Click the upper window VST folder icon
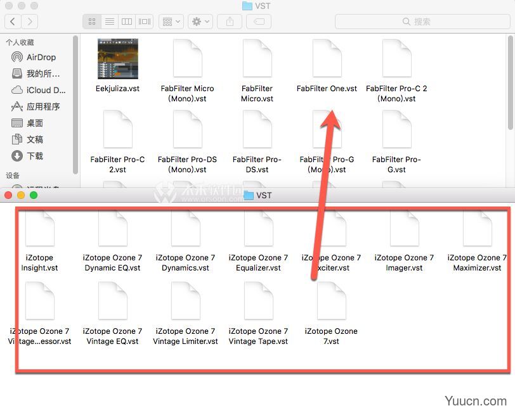515x420 pixels. [247, 6]
